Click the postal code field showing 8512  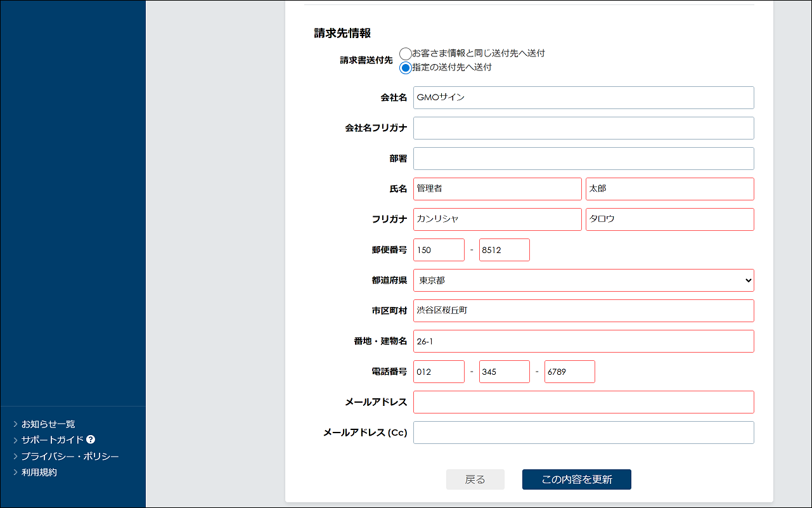pos(504,250)
